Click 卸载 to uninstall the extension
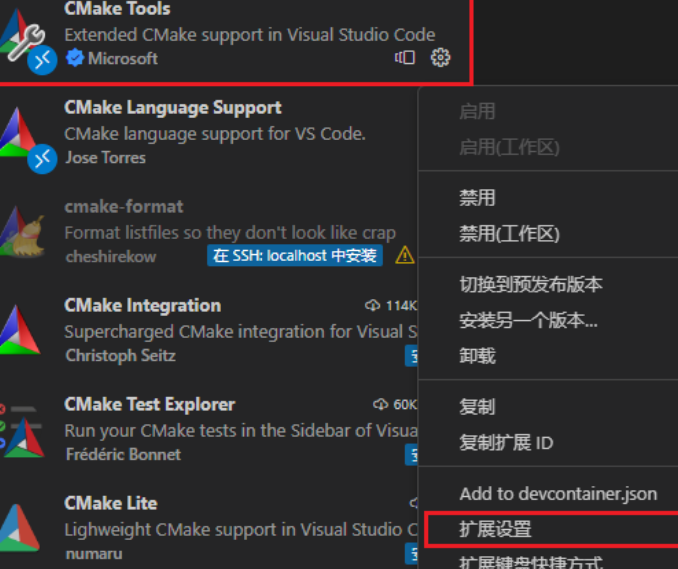Screen dimensions: 678x569 (x=477, y=356)
